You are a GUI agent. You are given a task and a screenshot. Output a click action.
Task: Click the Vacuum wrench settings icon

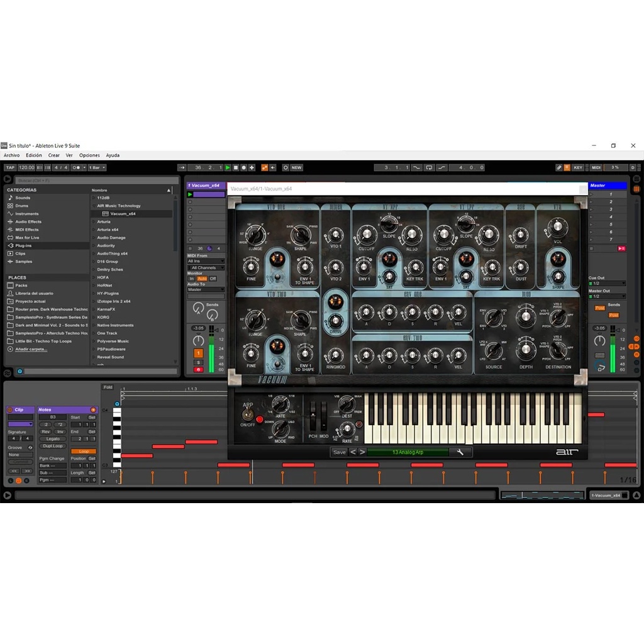pyautogui.click(x=460, y=452)
